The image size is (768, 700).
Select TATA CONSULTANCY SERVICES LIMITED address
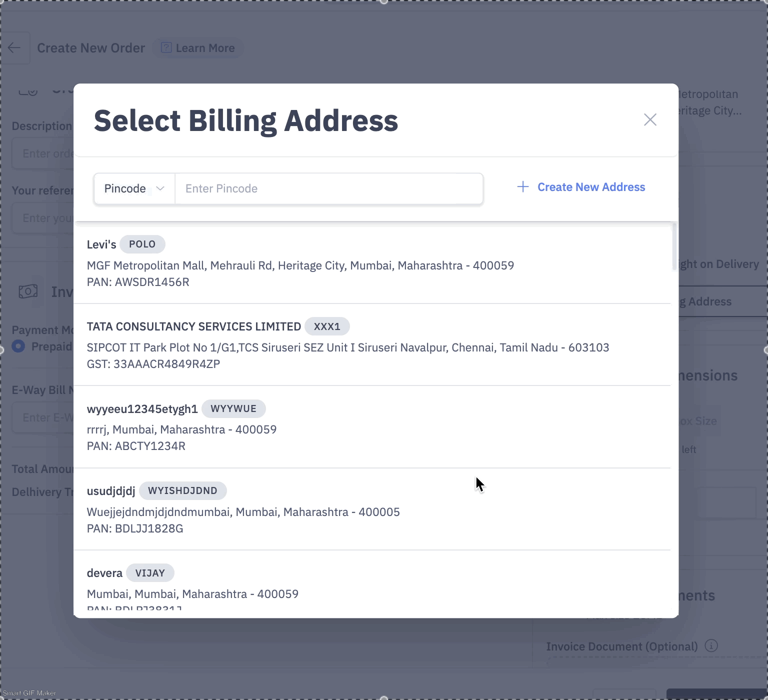tap(372, 345)
